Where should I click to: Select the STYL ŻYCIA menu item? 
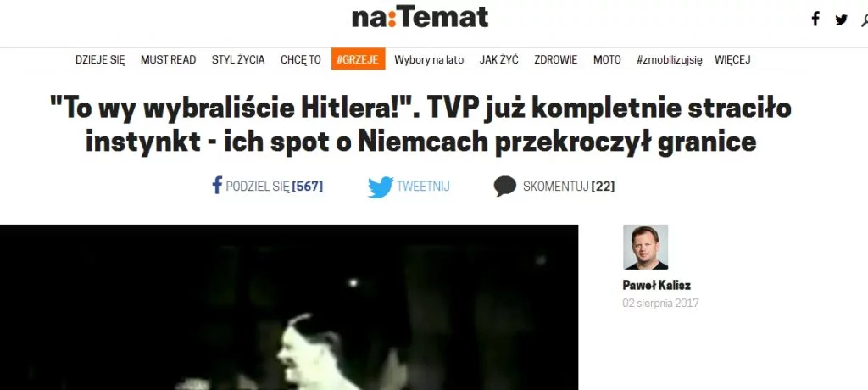click(238, 60)
